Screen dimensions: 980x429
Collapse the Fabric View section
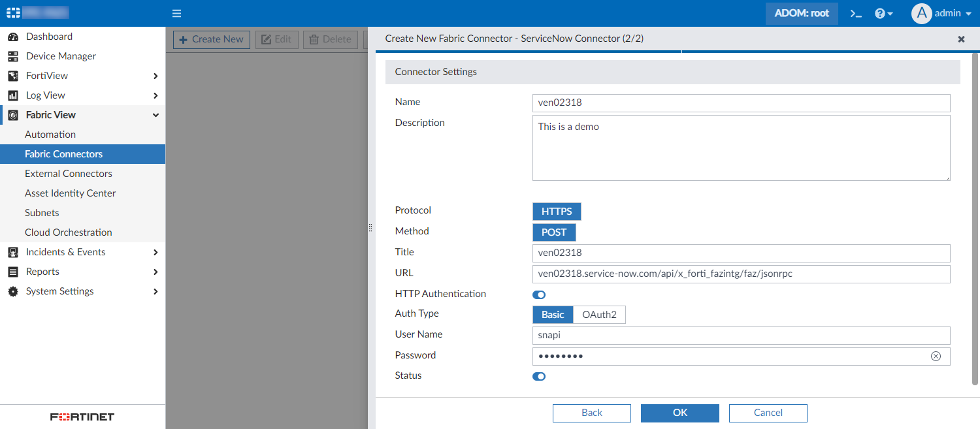point(155,115)
